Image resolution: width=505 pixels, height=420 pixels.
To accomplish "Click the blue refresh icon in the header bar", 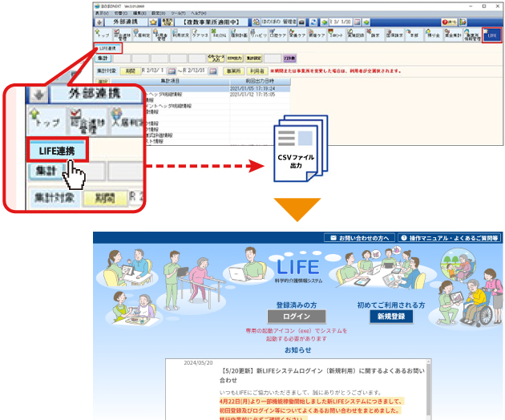I will coord(313,22).
